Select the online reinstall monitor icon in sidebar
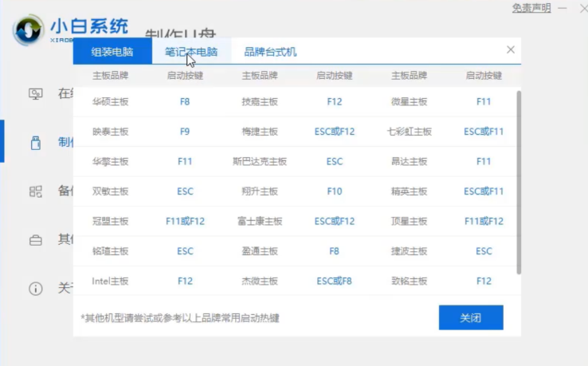 click(35, 93)
